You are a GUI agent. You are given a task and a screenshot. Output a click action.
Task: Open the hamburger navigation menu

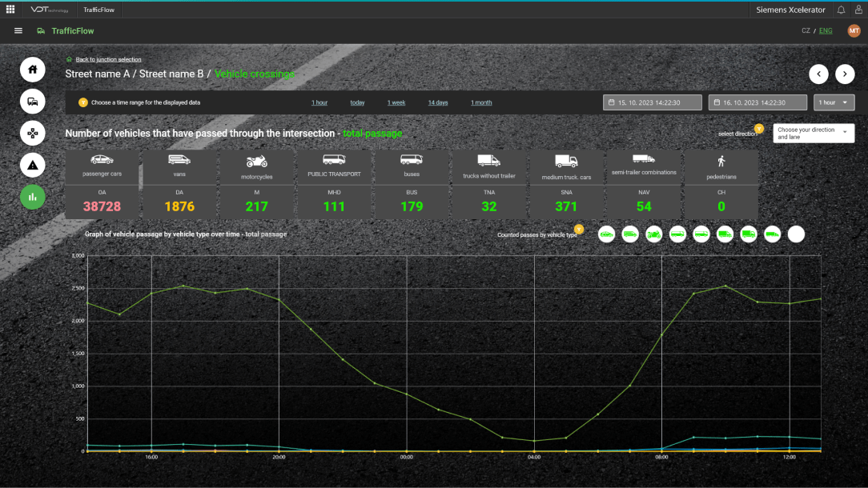coord(18,31)
